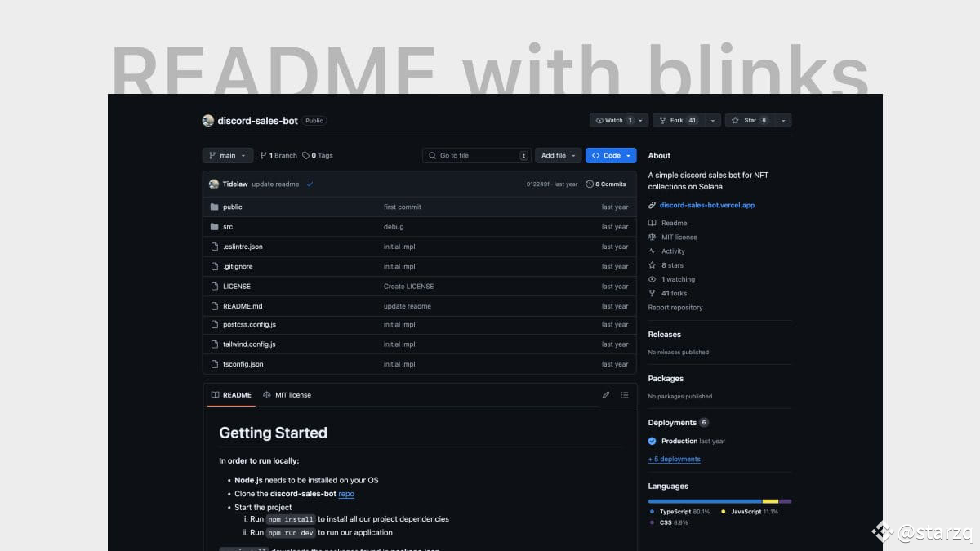The image size is (980, 551).
Task: Open the Activity link in About sidebar
Action: click(667, 251)
